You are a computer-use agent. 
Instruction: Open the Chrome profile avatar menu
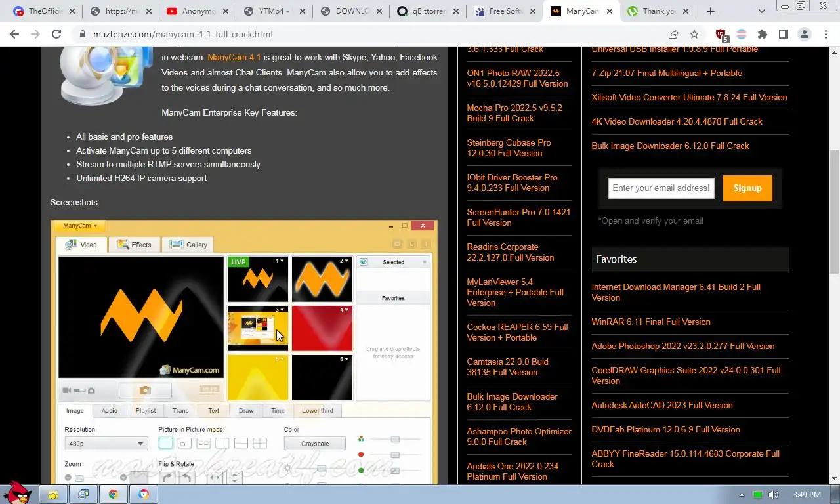[805, 34]
